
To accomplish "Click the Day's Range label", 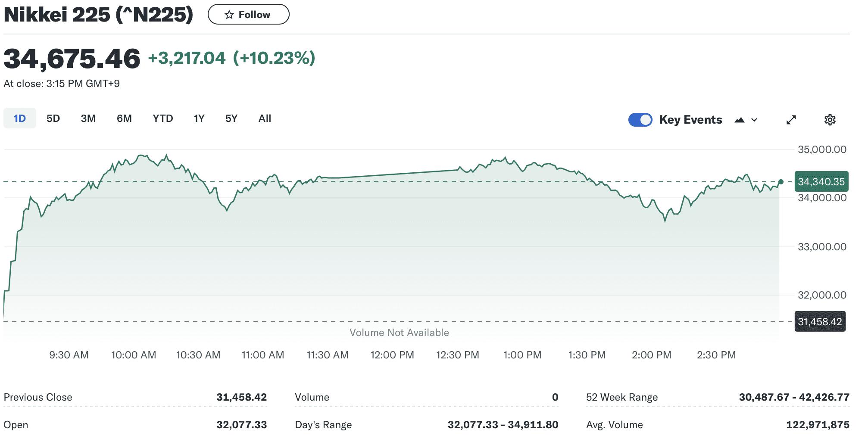I will [323, 425].
